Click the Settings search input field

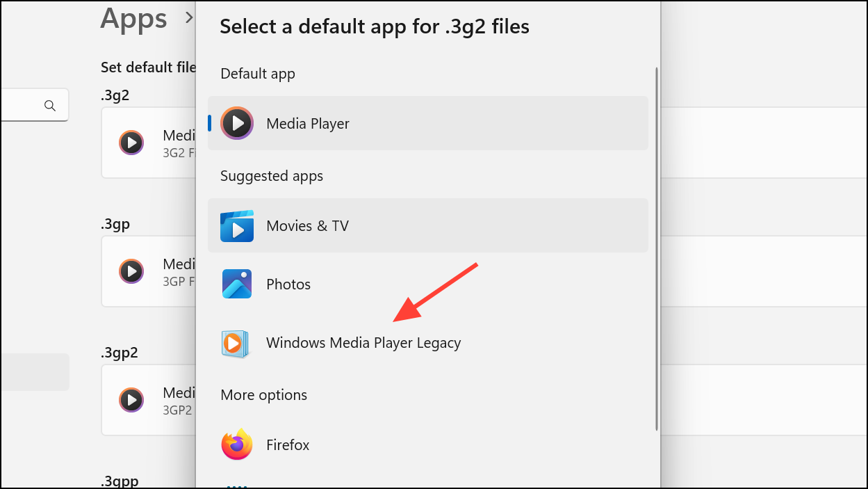click(x=34, y=105)
